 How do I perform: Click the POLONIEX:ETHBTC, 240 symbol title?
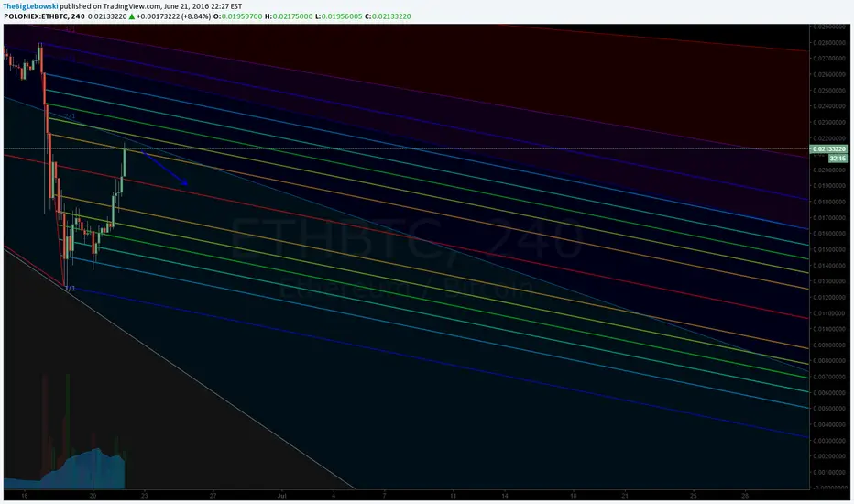[44, 16]
